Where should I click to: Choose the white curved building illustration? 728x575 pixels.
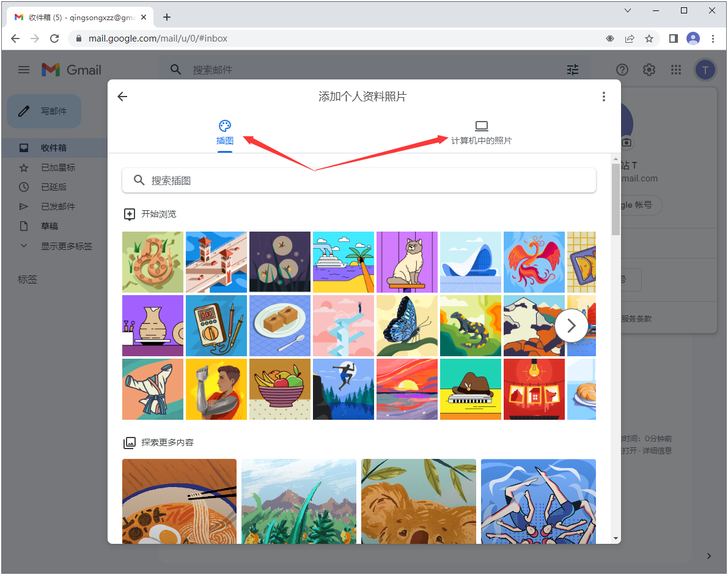tap(471, 262)
